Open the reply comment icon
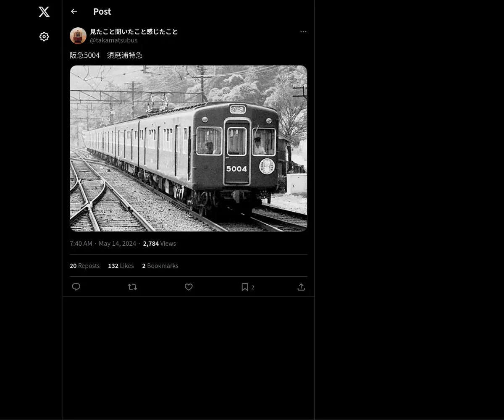 (76, 287)
